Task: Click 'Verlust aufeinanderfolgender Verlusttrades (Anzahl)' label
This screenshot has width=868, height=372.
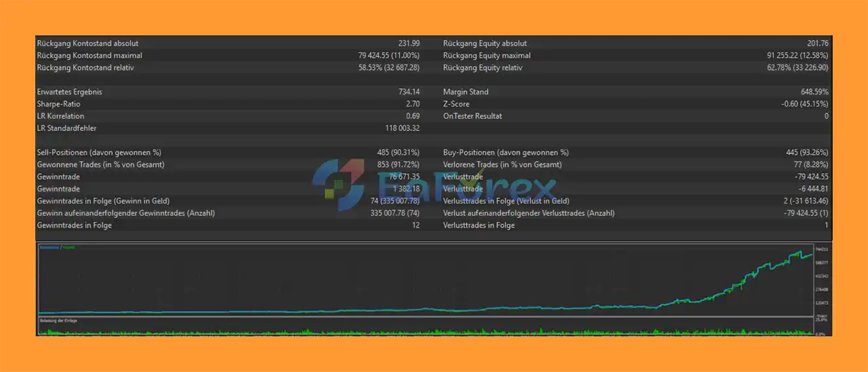Action: [x=529, y=213]
